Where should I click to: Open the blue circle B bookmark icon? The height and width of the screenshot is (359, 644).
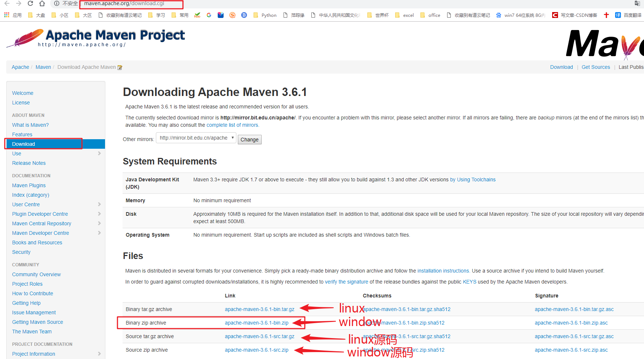[244, 15]
